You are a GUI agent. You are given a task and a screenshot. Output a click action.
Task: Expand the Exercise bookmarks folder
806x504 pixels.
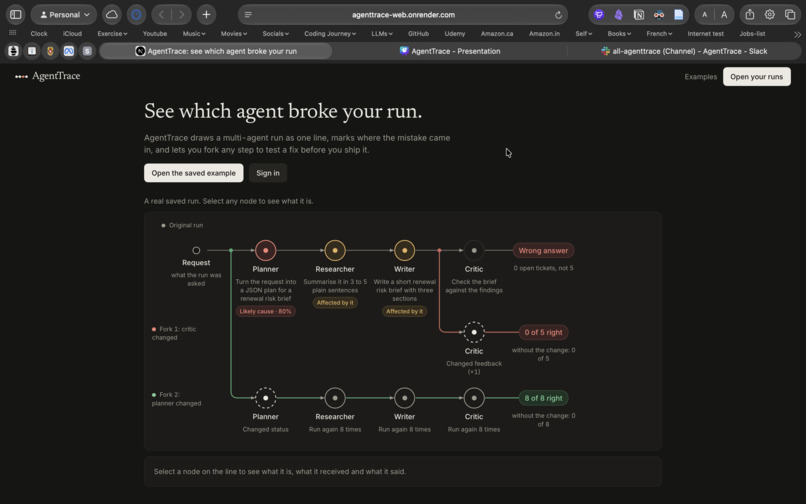(x=112, y=33)
